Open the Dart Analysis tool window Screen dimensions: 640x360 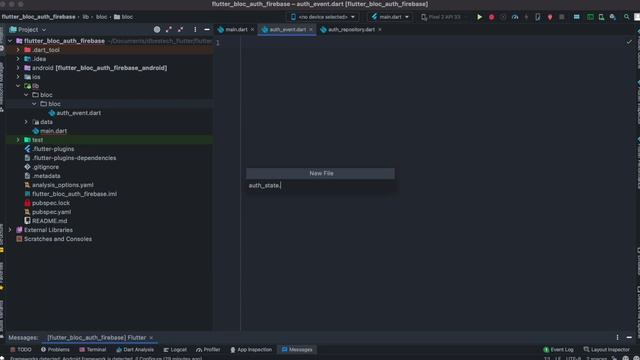click(x=135, y=349)
